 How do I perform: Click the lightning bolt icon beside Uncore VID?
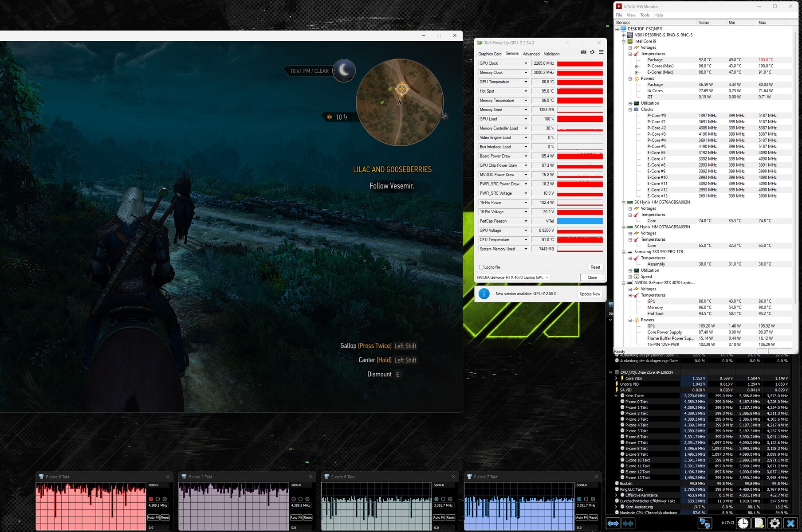pos(617,384)
